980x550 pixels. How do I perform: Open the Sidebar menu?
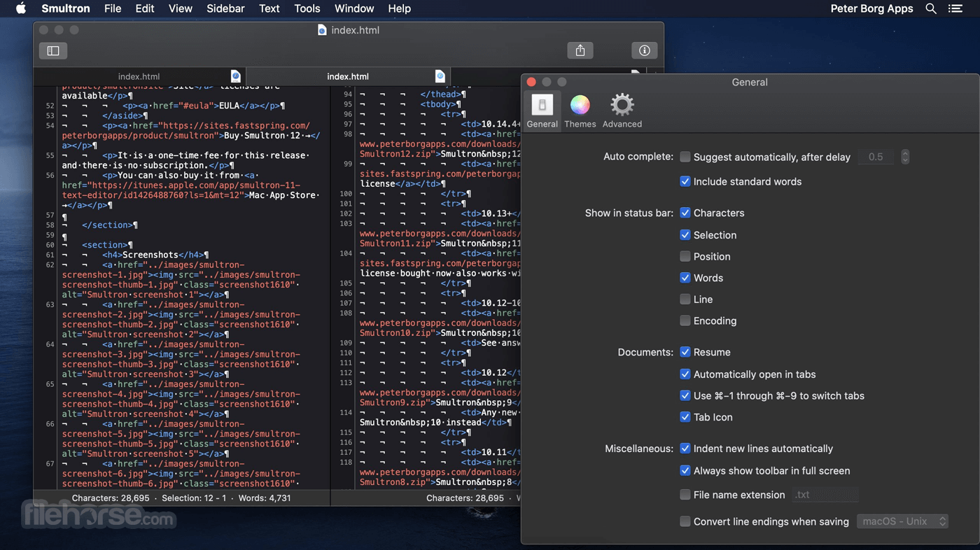click(225, 8)
